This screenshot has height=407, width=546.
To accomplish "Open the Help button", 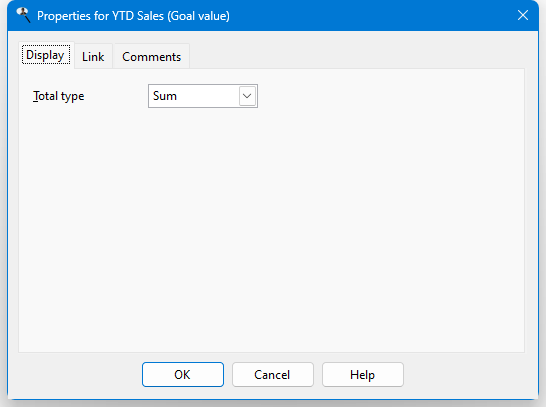I will (x=362, y=375).
